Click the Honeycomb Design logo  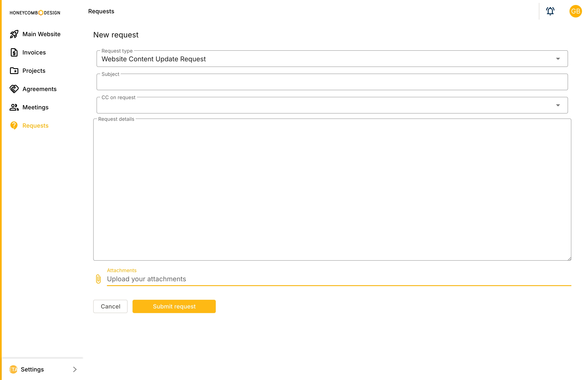pyautogui.click(x=35, y=13)
